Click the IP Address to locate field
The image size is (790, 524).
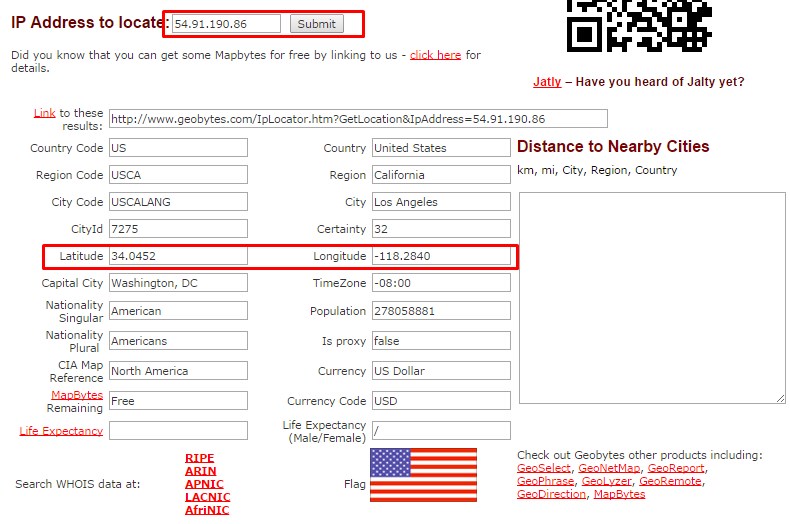[226, 24]
